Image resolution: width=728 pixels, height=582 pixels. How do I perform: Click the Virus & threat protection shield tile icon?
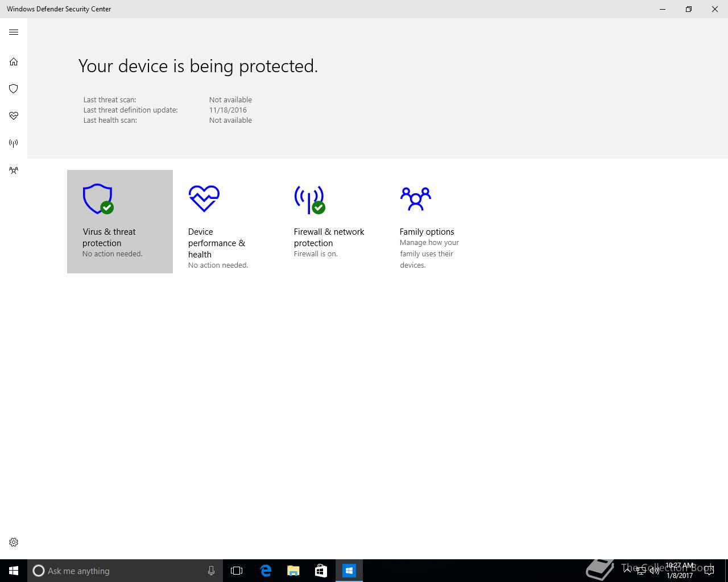(98, 199)
